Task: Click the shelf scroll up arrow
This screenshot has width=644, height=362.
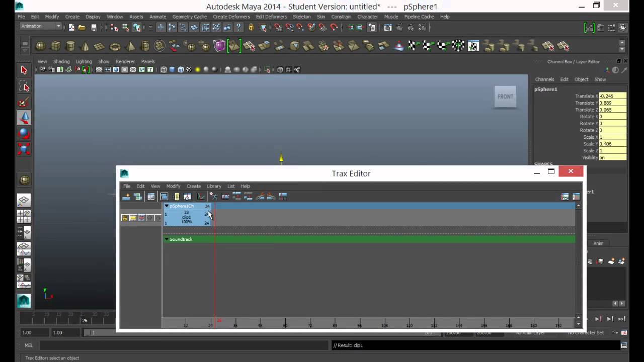Action: pos(622,43)
